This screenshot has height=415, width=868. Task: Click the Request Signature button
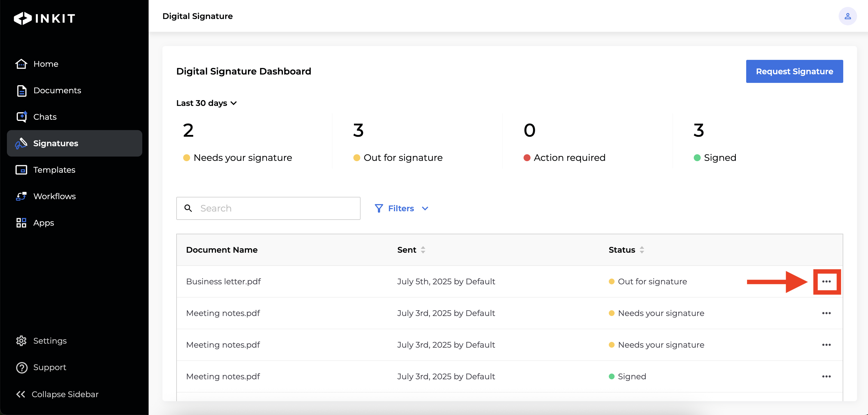click(x=794, y=71)
